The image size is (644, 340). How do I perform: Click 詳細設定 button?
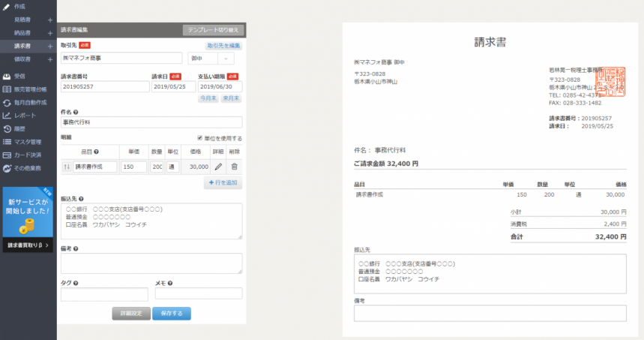[131, 313]
